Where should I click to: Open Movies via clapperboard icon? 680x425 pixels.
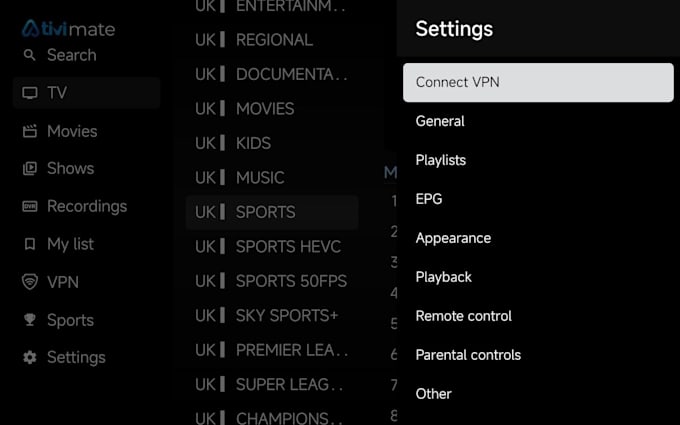coord(29,131)
